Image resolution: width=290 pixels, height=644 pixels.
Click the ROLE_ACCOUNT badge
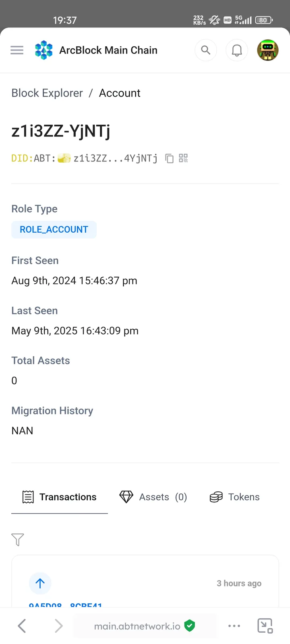point(54,229)
